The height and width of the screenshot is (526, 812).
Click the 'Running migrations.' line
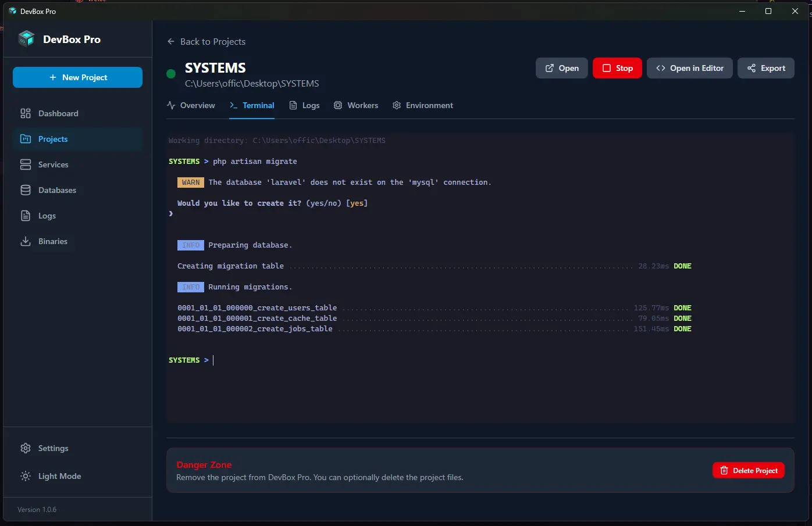coord(250,287)
